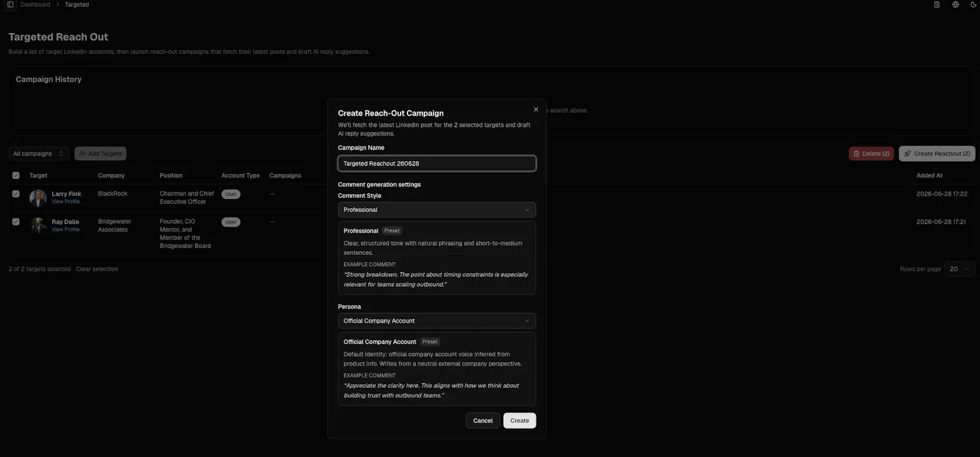
Task: Open the Rows per page dropdown
Action: pos(959,269)
